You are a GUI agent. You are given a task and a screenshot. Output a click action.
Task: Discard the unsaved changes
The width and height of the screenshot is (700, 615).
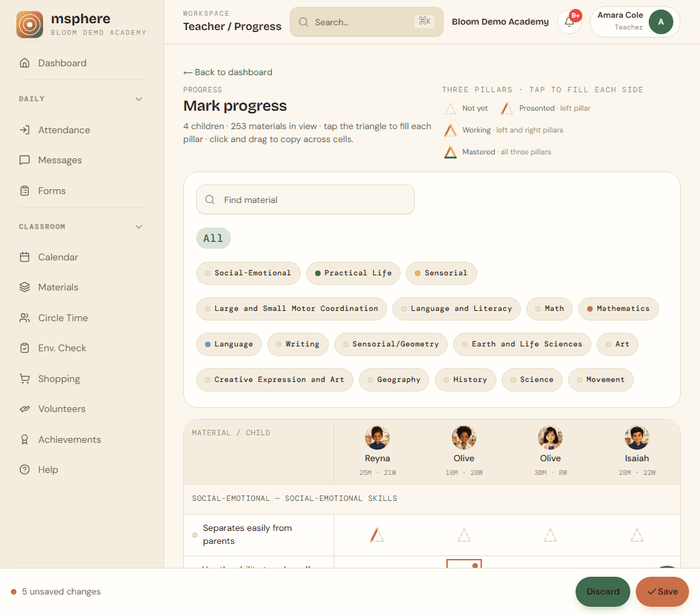click(x=603, y=591)
